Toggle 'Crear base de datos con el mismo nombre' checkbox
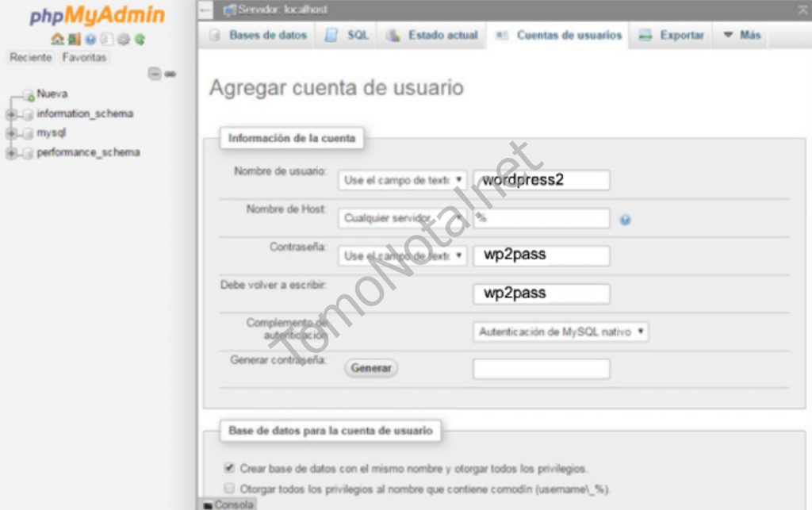 (230, 469)
